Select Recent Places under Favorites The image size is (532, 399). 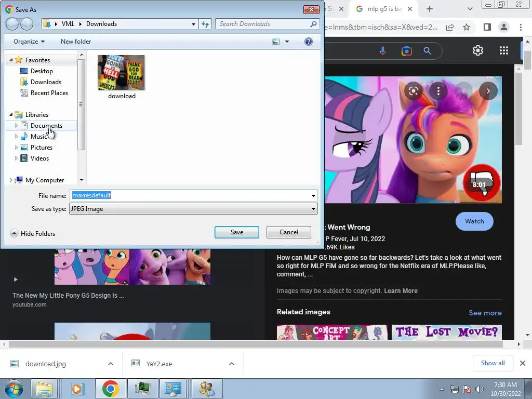(49, 92)
